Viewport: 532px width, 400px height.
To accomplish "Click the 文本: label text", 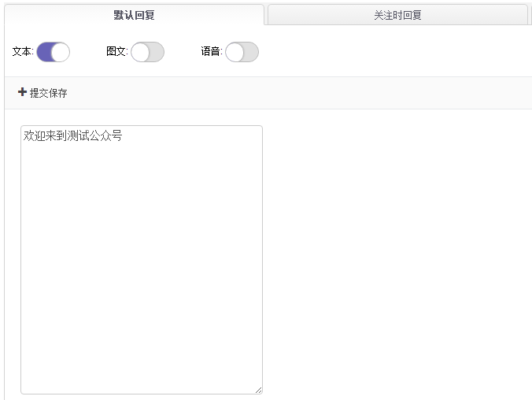I will (23, 52).
